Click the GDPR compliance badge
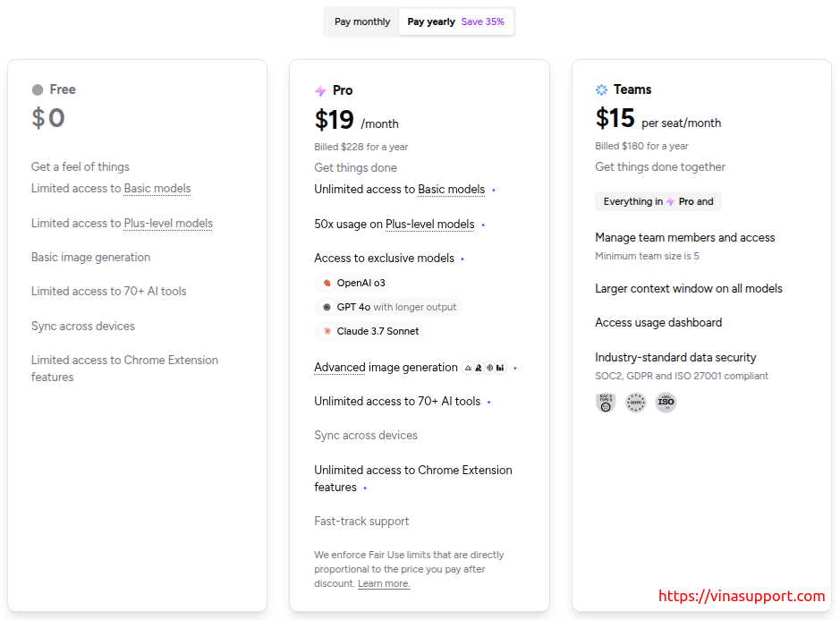This screenshot has height=620, width=840. click(x=636, y=403)
